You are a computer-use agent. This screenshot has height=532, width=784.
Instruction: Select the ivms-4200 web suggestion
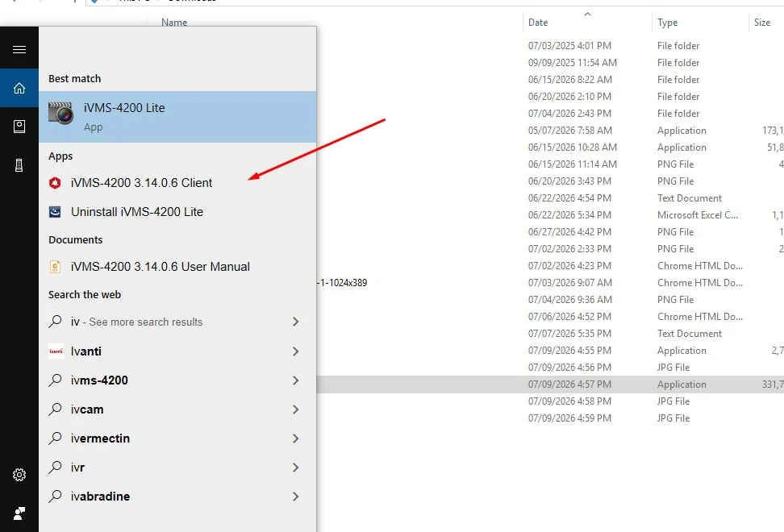pyautogui.click(x=177, y=380)
